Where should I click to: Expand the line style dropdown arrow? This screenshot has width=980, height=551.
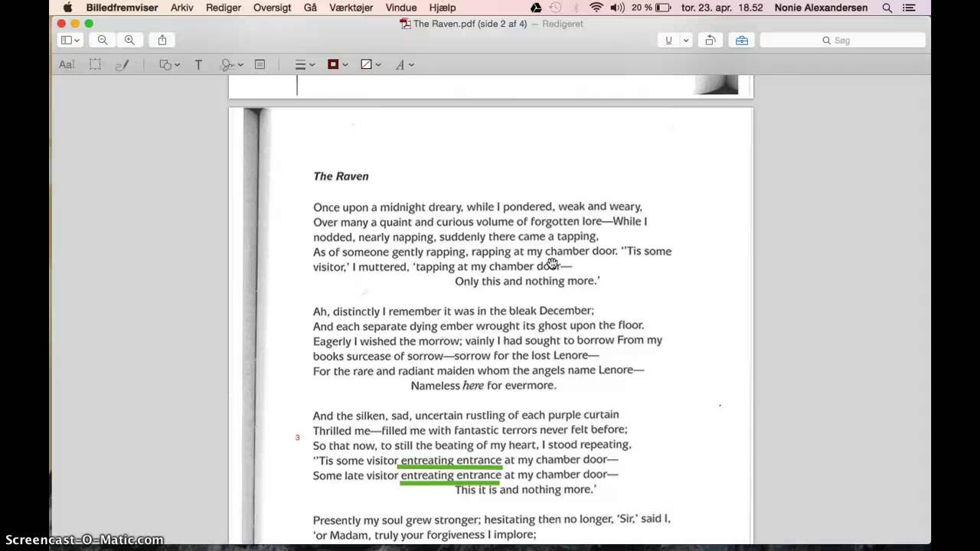tap(312, 65)
